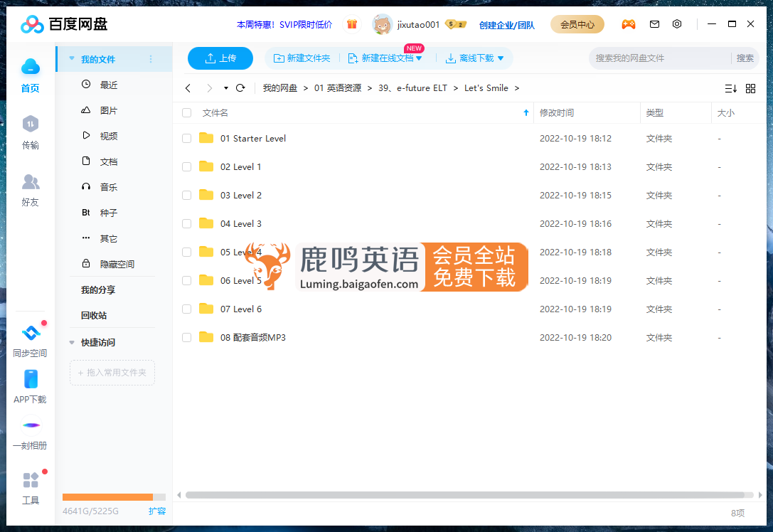Click the APP download icon
Image resolution: width=773 pixels, height=532 pixels.
[31, 379]
